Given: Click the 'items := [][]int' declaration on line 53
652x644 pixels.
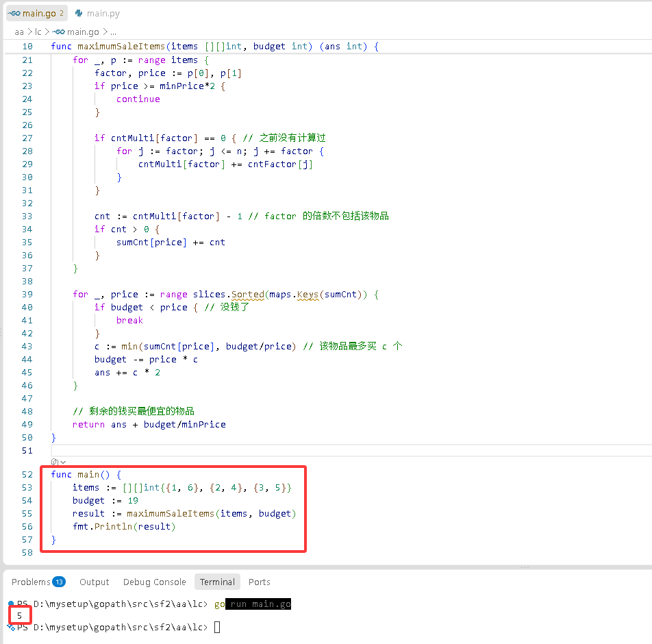Looking at the screenshot, I should click(181, 488).
